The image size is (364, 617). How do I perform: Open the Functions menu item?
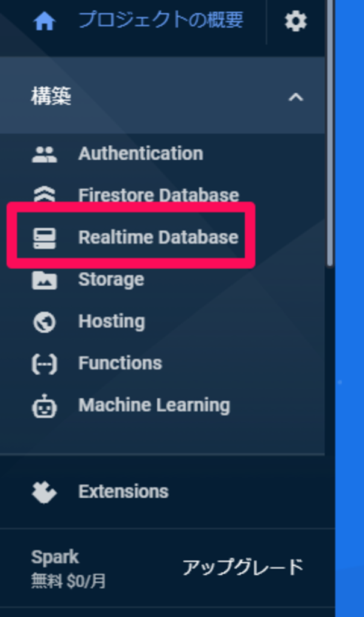[120, 363]
